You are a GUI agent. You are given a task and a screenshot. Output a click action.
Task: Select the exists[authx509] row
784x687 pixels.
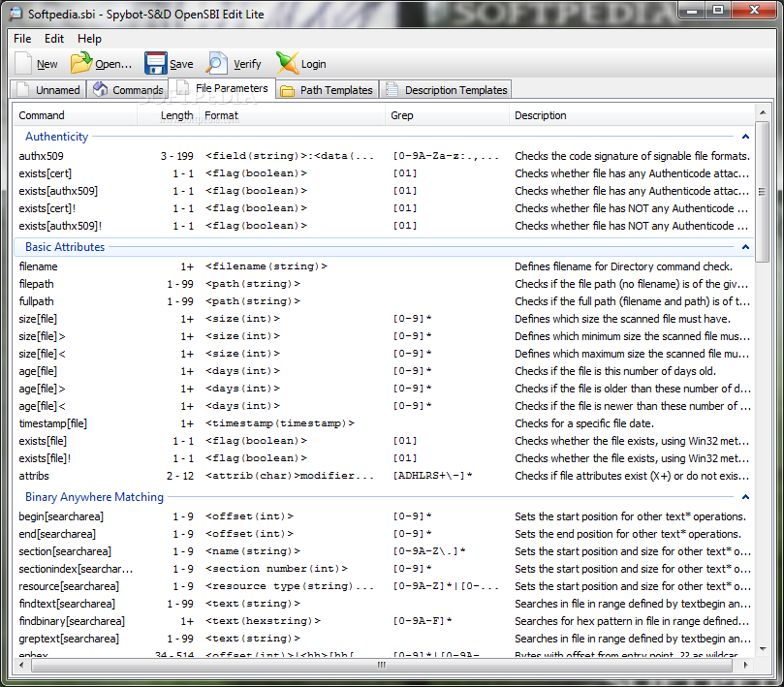[x=384, y=191]
